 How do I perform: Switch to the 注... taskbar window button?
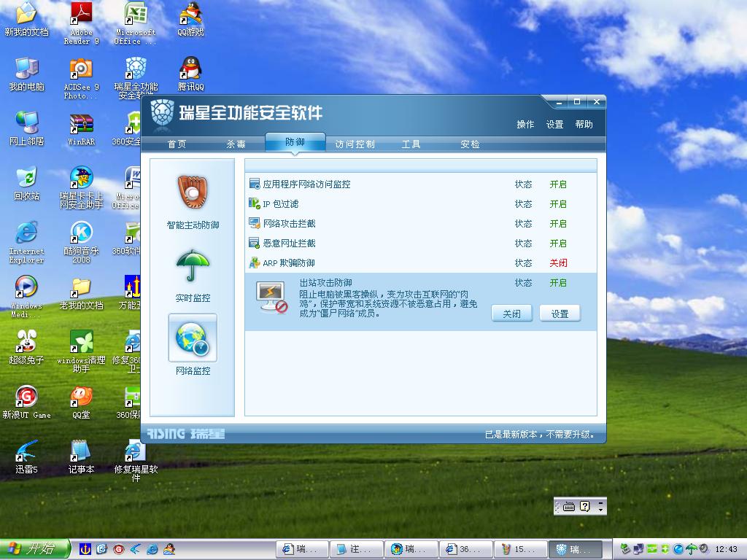click(x=356, y=549)
